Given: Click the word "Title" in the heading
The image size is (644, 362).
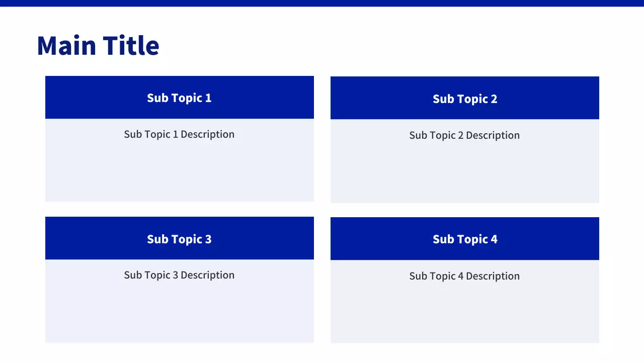Looking at the screenshot, I should (131, 45).
